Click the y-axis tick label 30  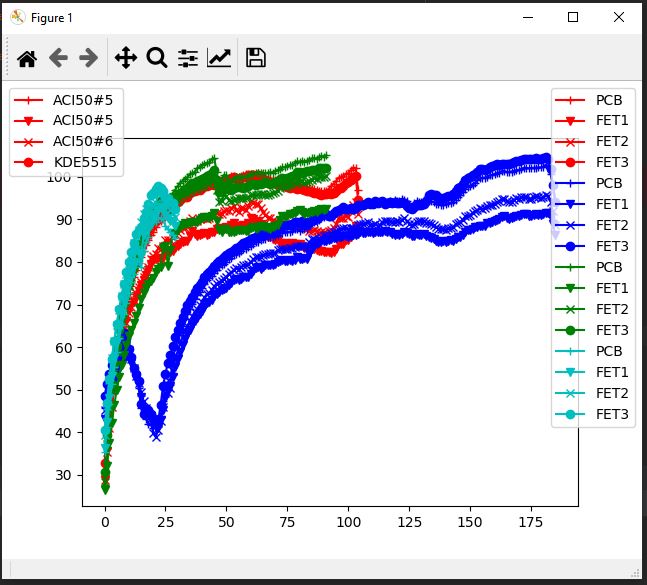(63, 475)
